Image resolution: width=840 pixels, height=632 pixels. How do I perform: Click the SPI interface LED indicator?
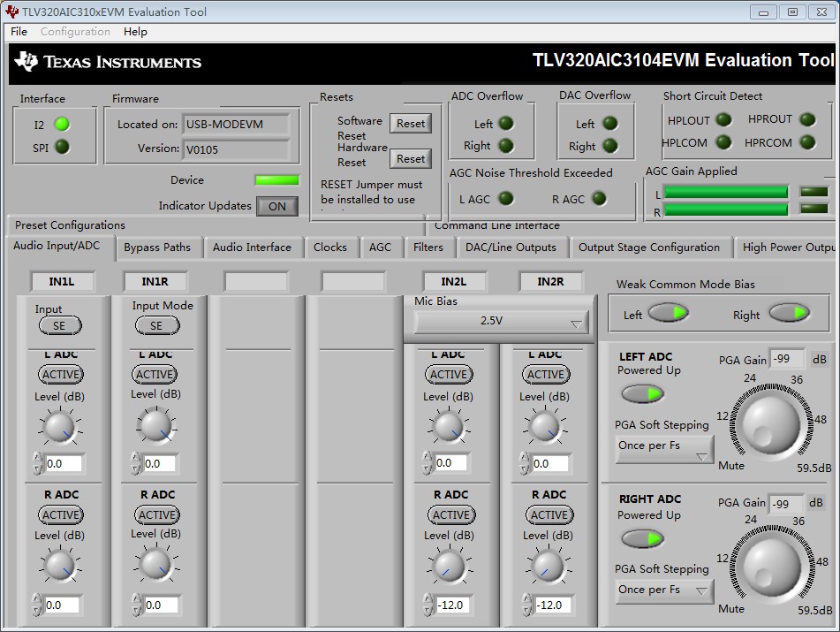[x=62, y=147]
